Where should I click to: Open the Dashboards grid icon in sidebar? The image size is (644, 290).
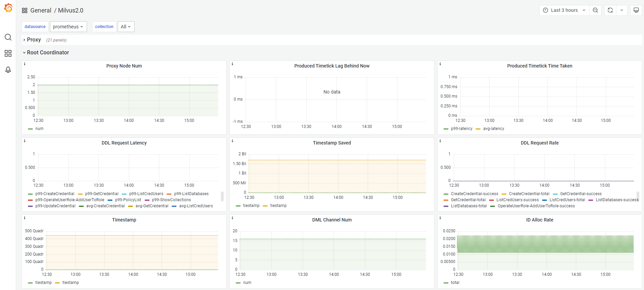[x=8, y=53]
